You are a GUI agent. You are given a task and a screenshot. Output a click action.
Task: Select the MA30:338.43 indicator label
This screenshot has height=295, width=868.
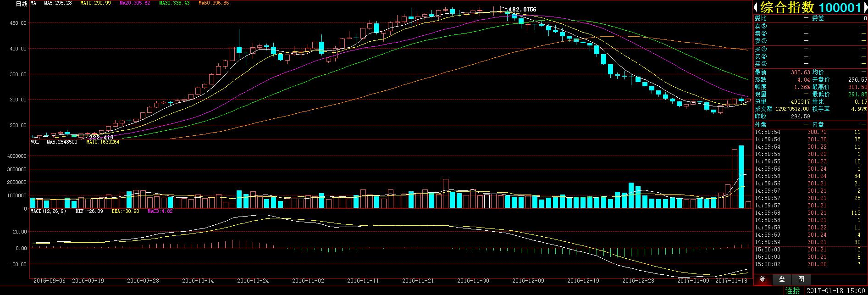(174, 3)
